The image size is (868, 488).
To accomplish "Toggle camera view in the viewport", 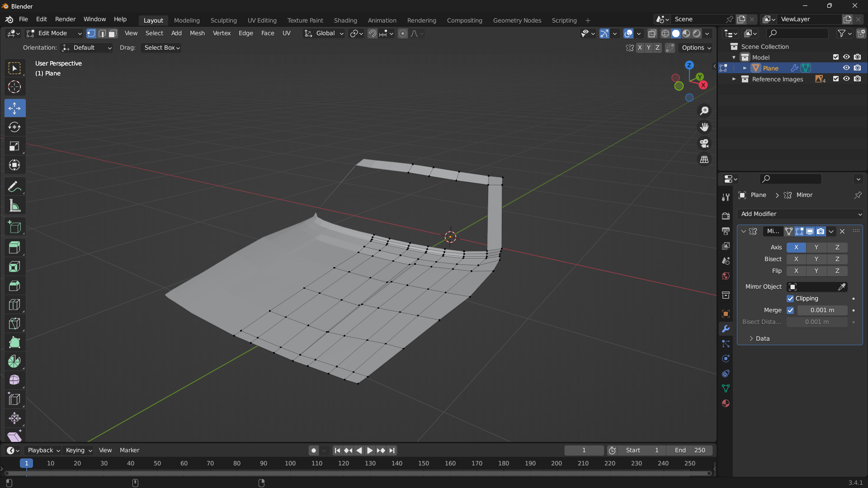I will tap(704, 144).
